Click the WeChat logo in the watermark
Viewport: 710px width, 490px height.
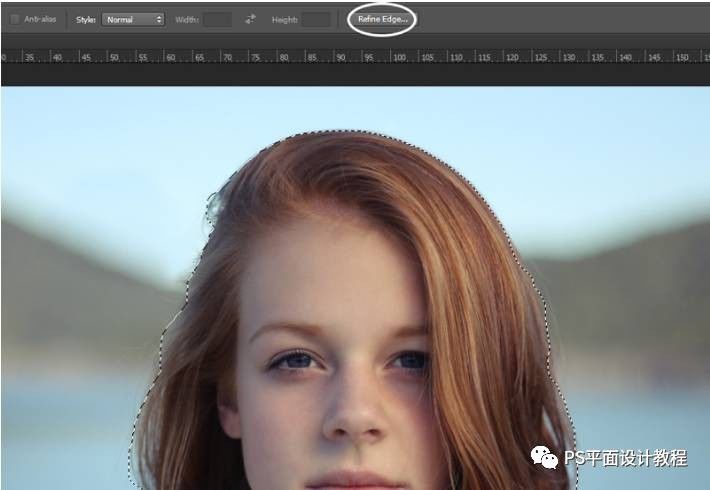[x=545, y=457]
